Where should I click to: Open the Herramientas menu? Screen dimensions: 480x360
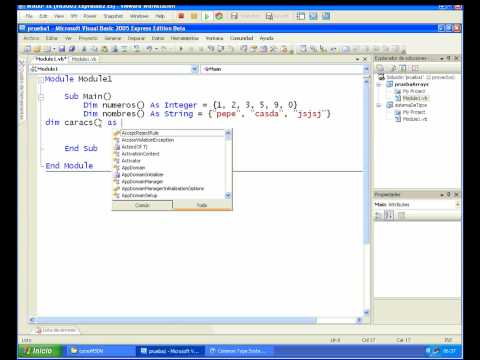point(184,38)
